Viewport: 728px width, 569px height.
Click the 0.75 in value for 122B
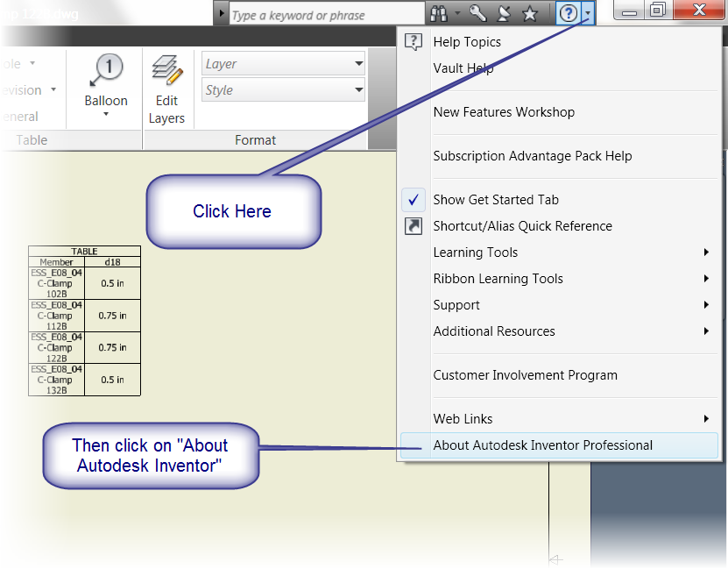(113, 348)
